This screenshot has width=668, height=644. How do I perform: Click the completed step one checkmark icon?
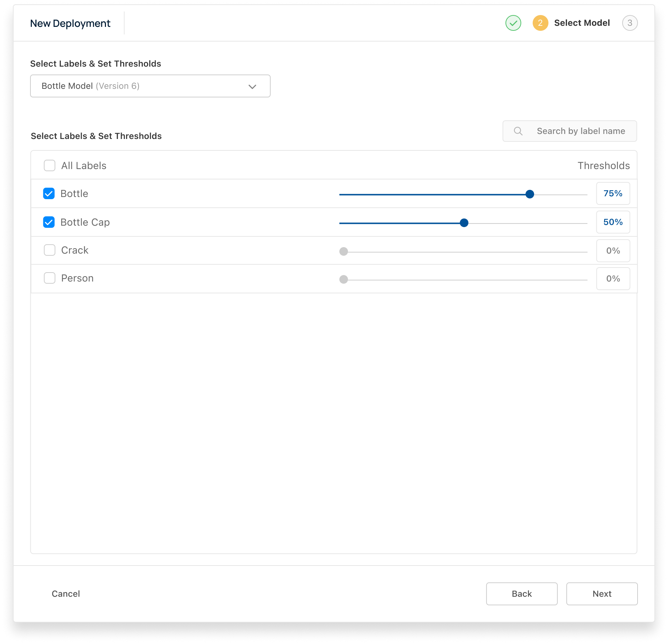point(513,23)
